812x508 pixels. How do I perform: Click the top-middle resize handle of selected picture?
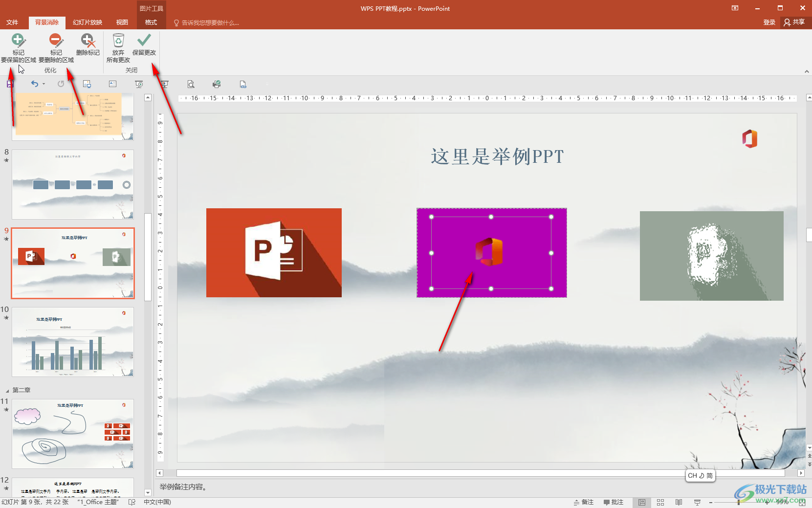coord(491,217)
